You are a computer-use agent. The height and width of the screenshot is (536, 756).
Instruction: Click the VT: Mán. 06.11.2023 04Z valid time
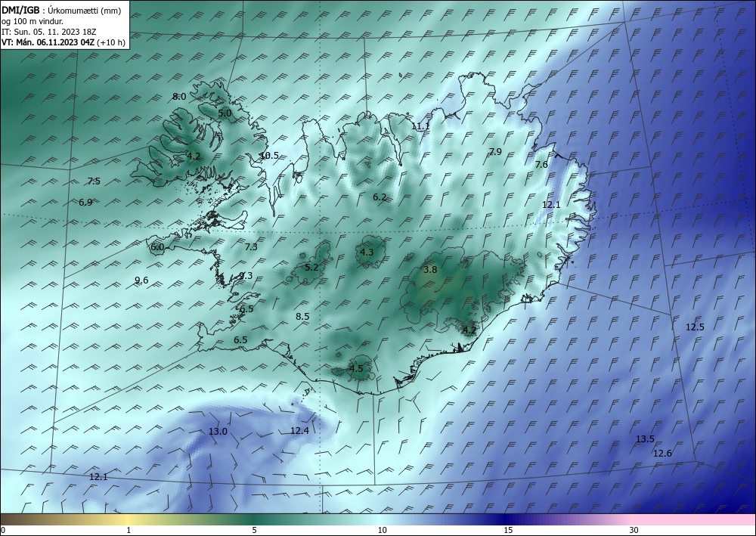(x=48, y=42)
